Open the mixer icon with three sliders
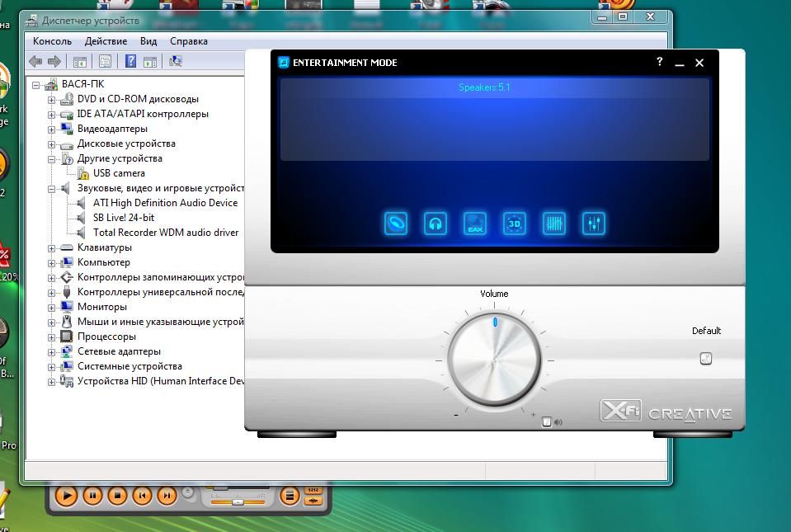 click(593, 224)
